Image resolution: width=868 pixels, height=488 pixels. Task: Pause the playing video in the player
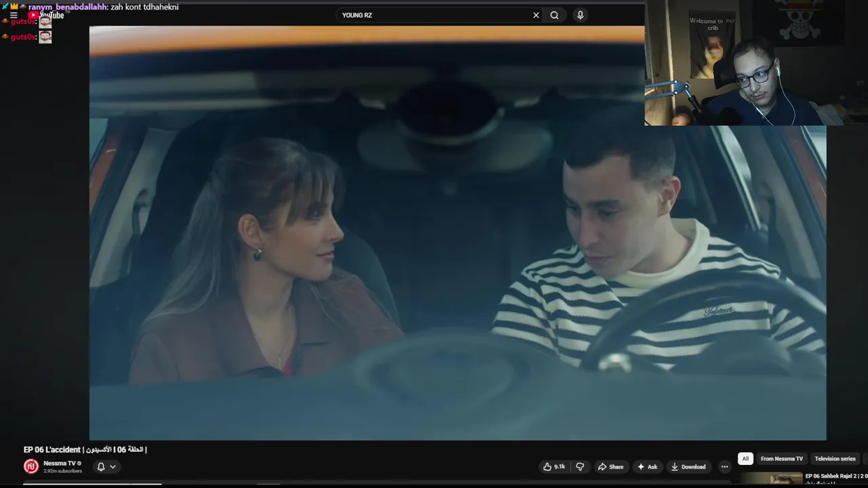tap(458, 233)
